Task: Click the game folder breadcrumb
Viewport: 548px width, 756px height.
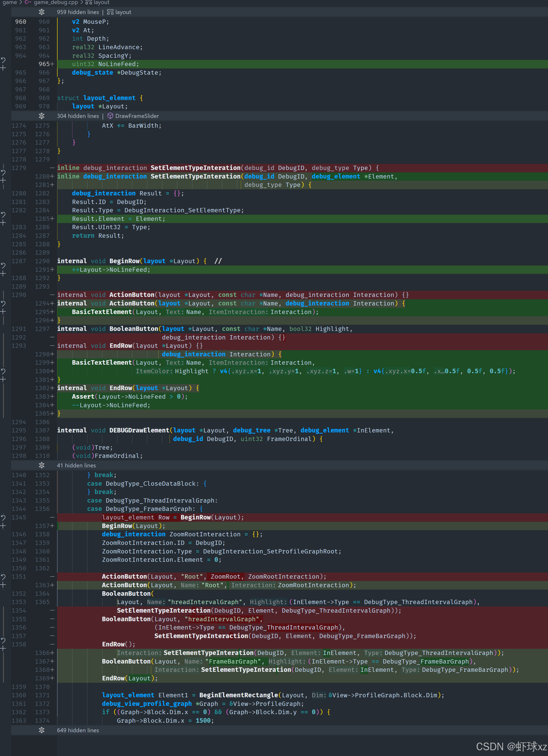Action: [x=10, y=3]
